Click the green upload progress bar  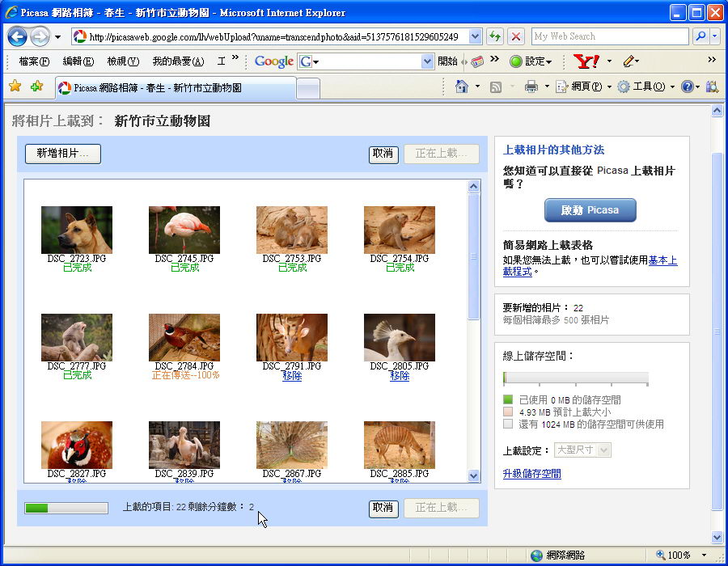pyautogui.click(x=66, y=508)
